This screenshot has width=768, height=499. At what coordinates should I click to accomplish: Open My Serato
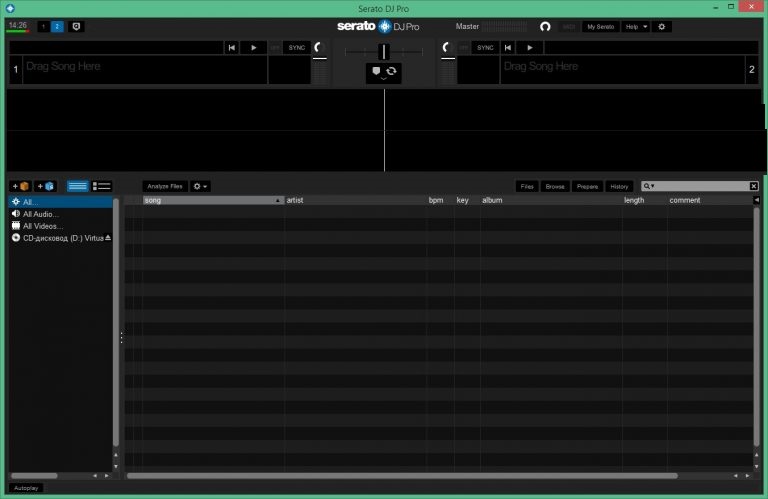click(x=600, y=26)
